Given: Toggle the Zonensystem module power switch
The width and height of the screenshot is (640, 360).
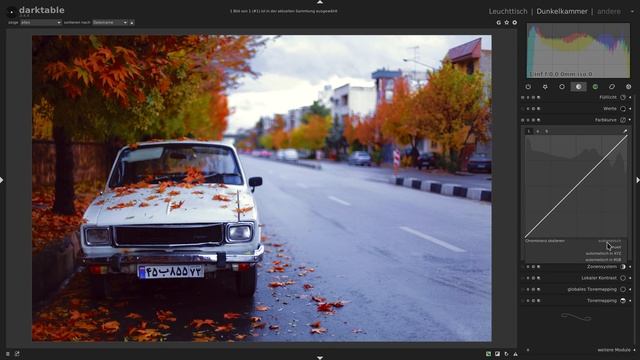Looking at the screenshot, I should point(523,267).
